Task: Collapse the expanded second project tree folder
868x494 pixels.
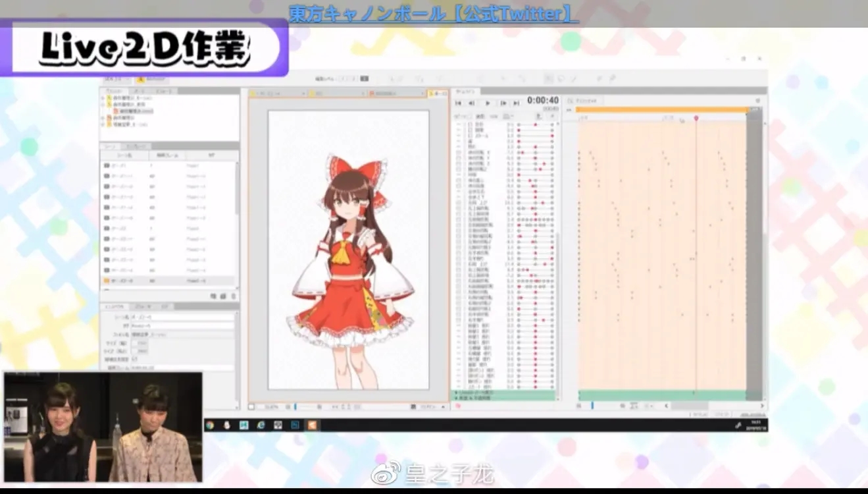Action: 103,105
